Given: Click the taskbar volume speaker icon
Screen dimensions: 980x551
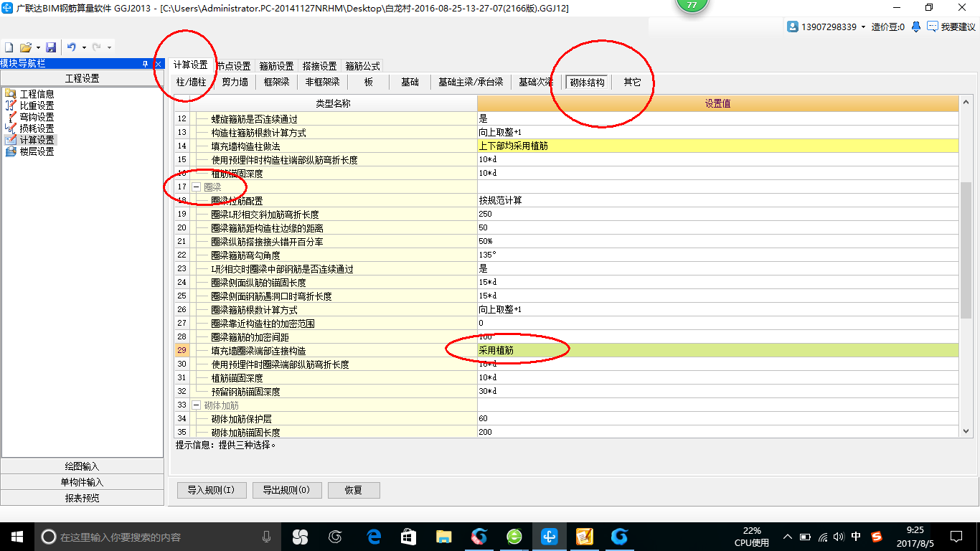Looking at the screenshot, I should [839, 537].
